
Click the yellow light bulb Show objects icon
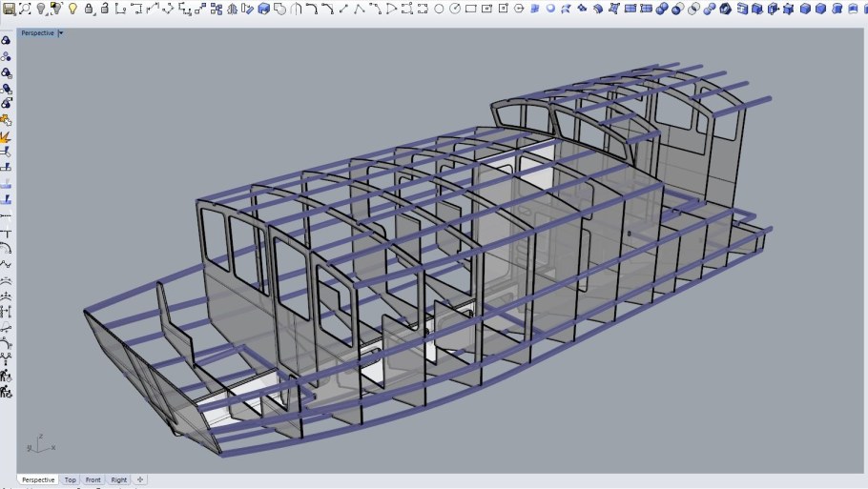click(x=72, y=9)
